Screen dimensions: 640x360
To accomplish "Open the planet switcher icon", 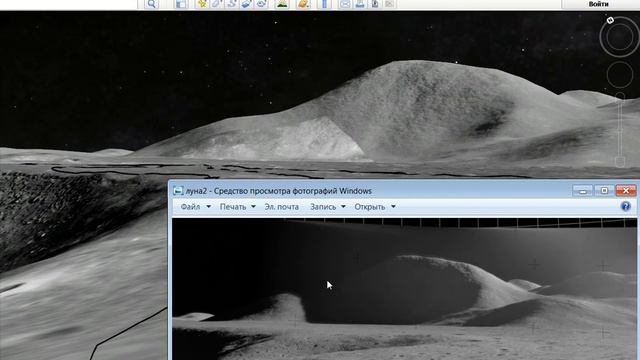I will (303, 4).
